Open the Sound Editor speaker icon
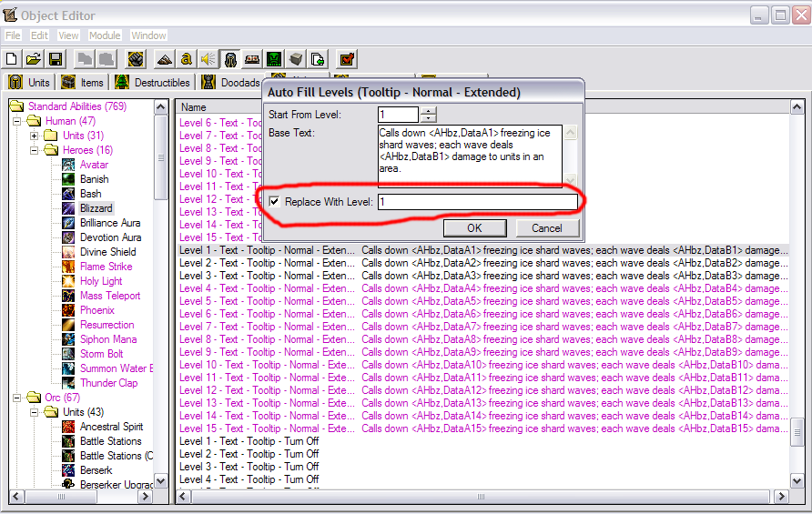812x514 pixels. 208,59
